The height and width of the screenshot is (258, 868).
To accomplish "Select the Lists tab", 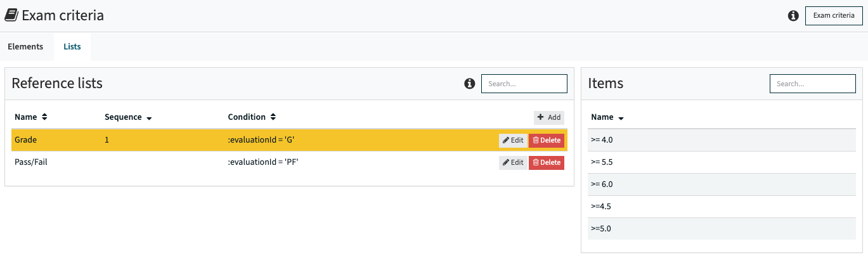I will [x=72, y=47].
